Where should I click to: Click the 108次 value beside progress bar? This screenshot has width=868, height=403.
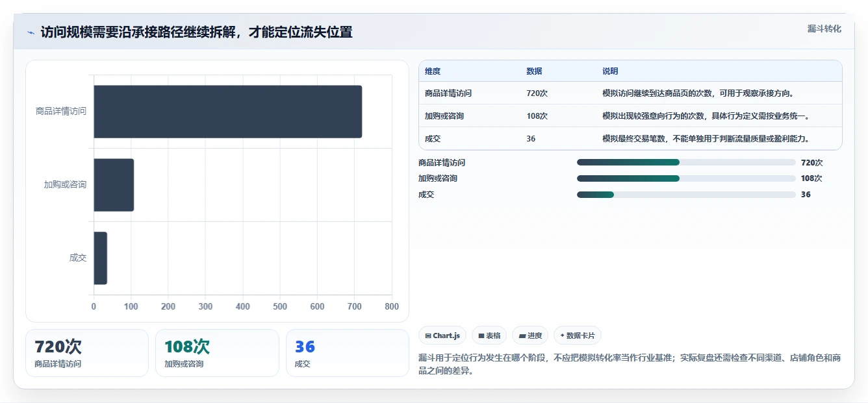(x=812, y=178)
